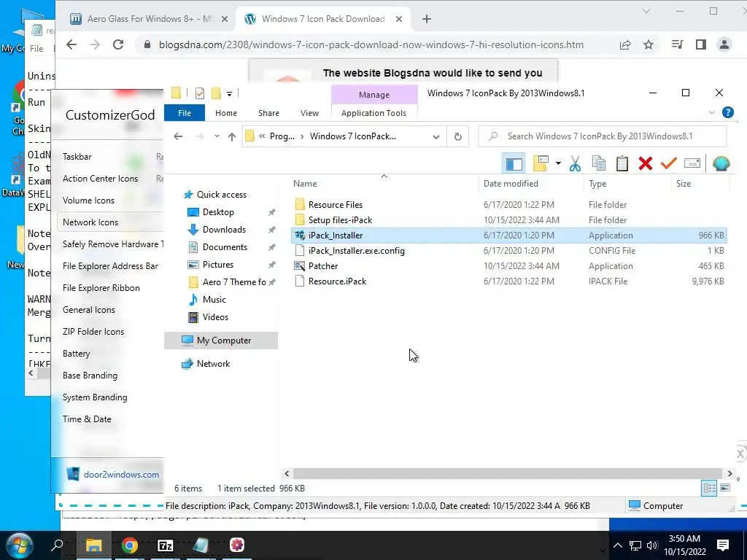Click the envelope-like rename toolbar icon
747x560 pixels.
692,163
